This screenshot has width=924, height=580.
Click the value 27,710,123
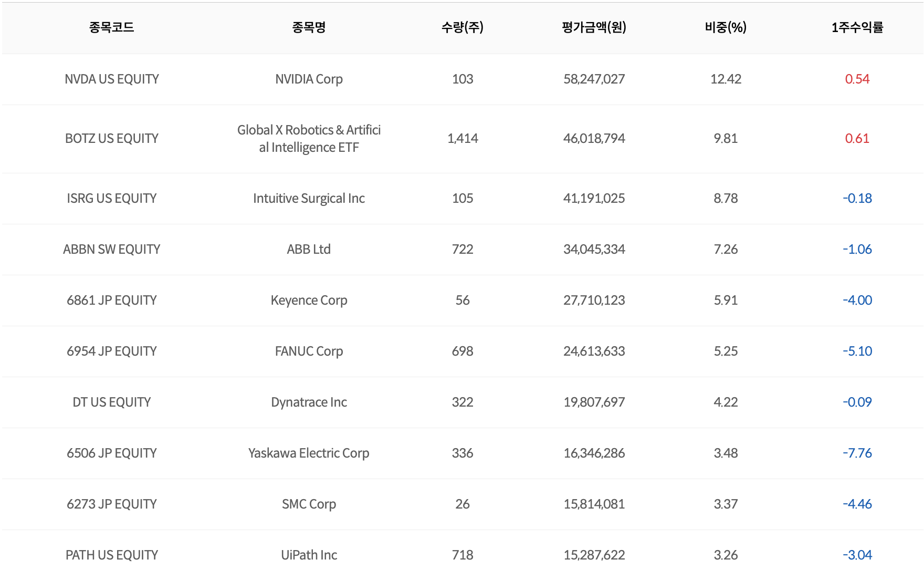(594, 300)
